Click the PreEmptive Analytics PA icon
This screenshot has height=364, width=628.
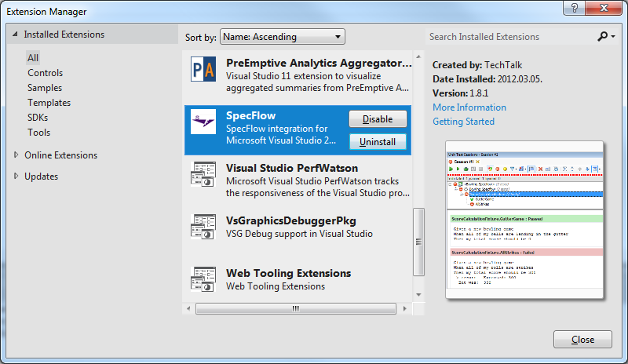[203, 69]
